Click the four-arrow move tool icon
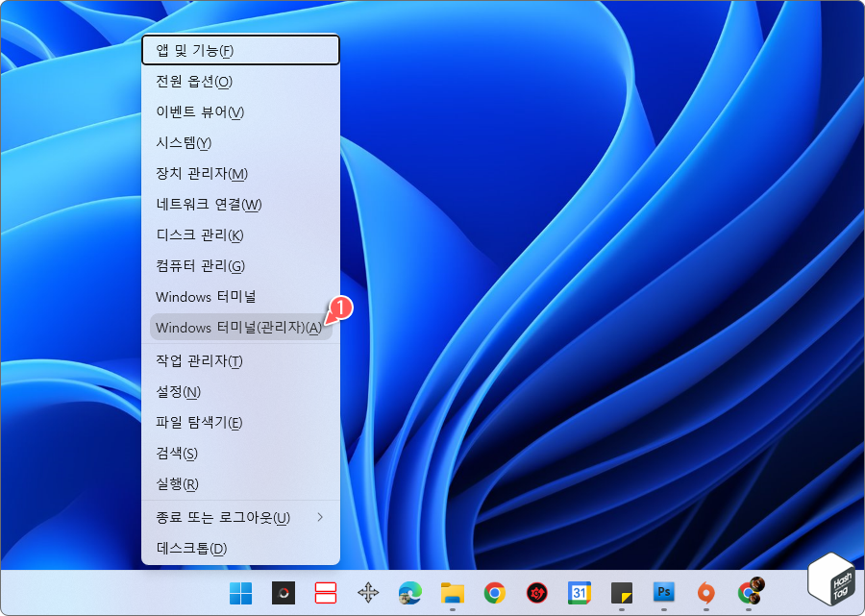 [x=366, y=594]
